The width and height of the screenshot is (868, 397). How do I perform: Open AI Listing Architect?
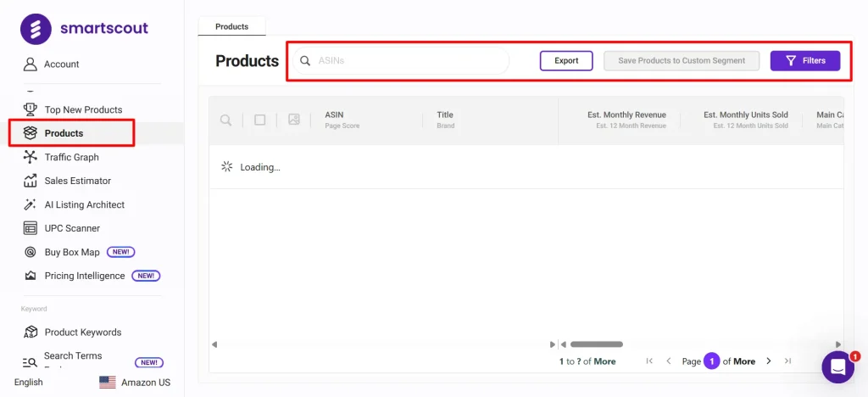click(x=85, y=205)
